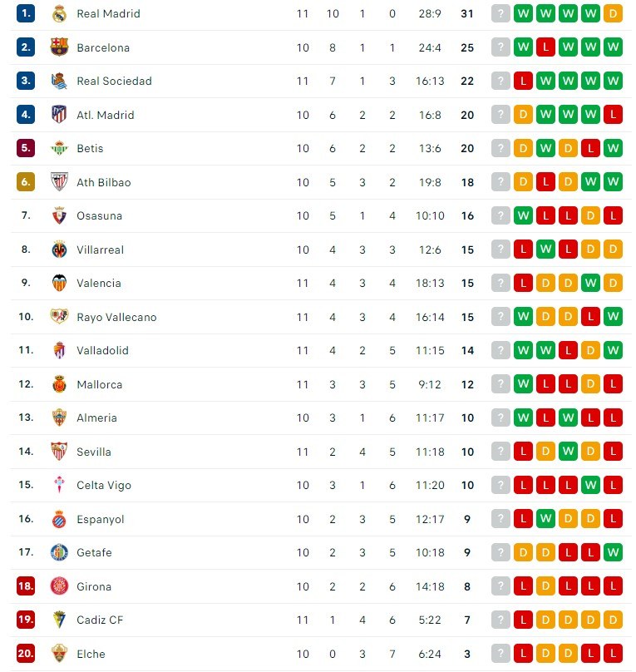The height and width of the screenshot is (672, 636).
Task: Open the Celta Vigo team link
Action: [104, 485]
